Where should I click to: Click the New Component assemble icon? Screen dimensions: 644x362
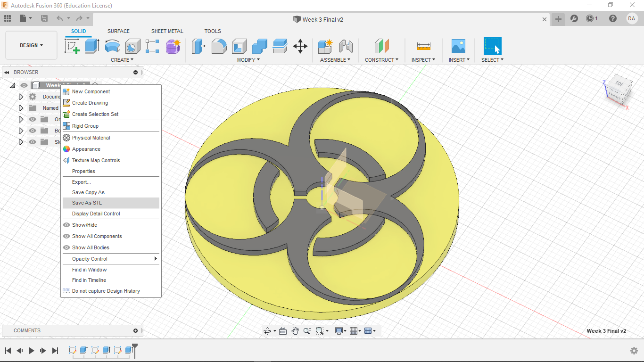[325, 46]
